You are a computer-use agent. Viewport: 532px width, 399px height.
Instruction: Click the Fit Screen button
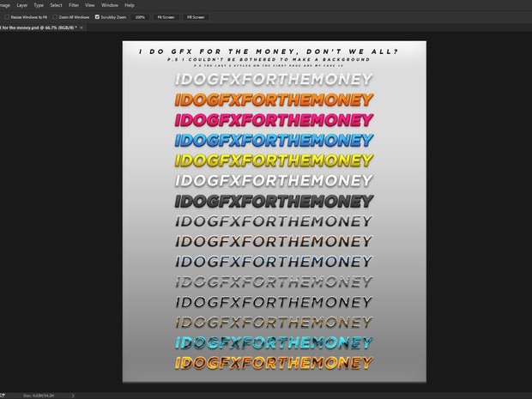[166, 17]
